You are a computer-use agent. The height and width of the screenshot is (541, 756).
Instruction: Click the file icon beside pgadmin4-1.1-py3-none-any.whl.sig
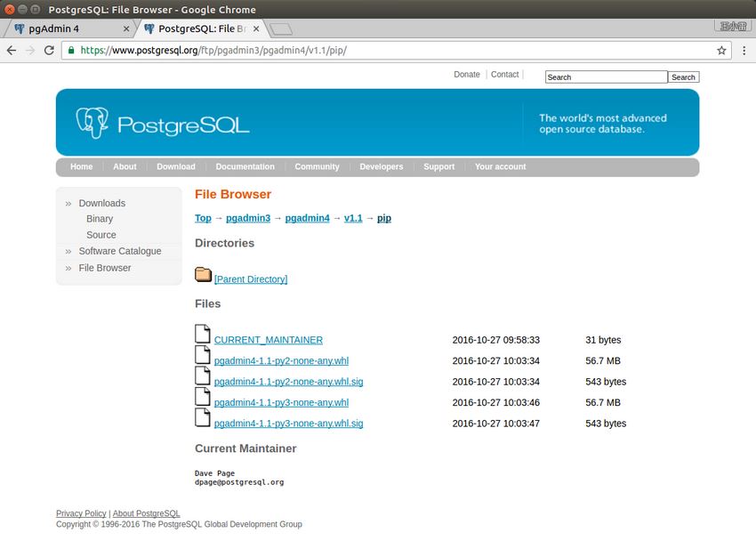[203, 417]
